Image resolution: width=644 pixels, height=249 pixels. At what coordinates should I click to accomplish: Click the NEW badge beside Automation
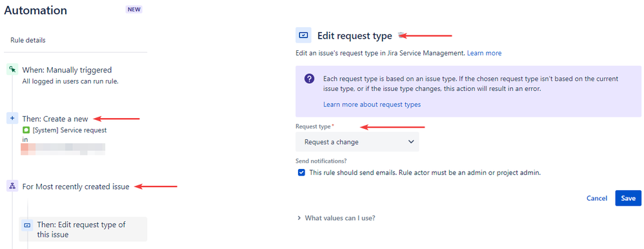point(134,10)
